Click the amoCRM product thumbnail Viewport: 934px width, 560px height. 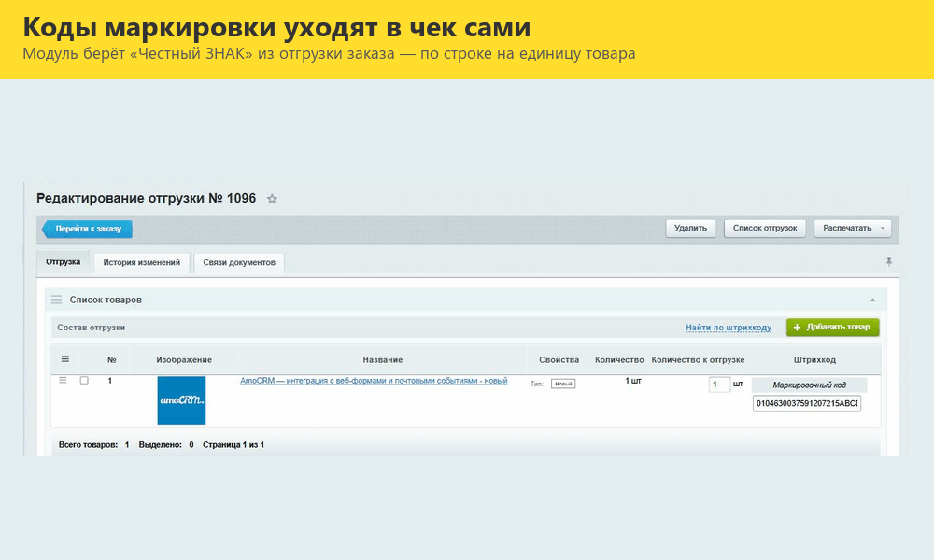(x=182, y=400)
